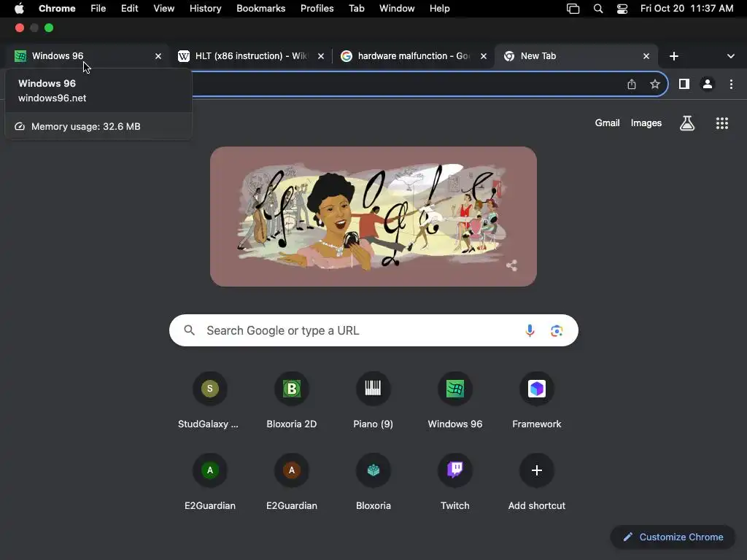Start voice search with microphone icon
The height and width of the screenshot is (560, 747).
(530, 330)
